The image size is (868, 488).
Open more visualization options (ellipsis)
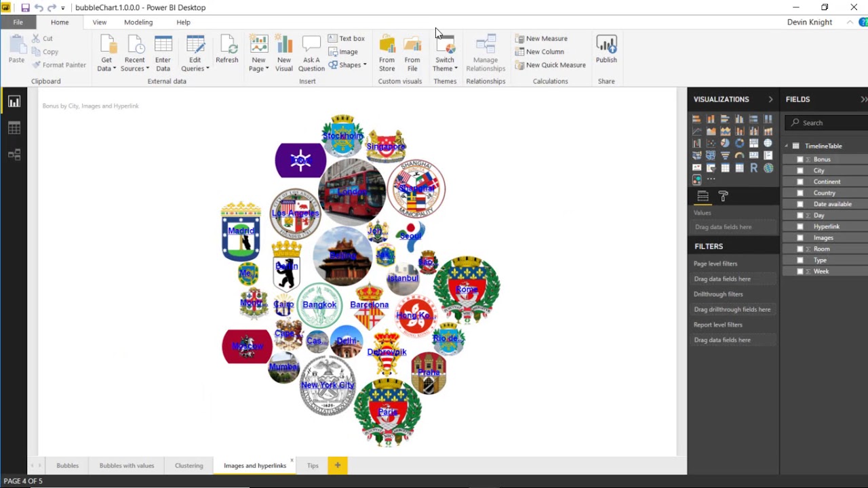pos(711,180)
